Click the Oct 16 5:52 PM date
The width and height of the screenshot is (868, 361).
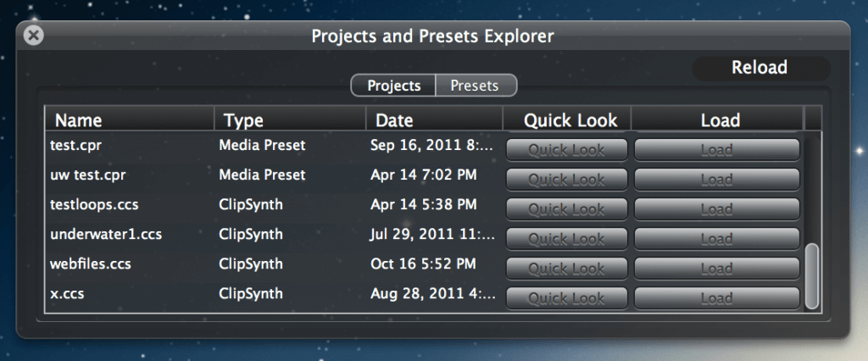[423, 264]
